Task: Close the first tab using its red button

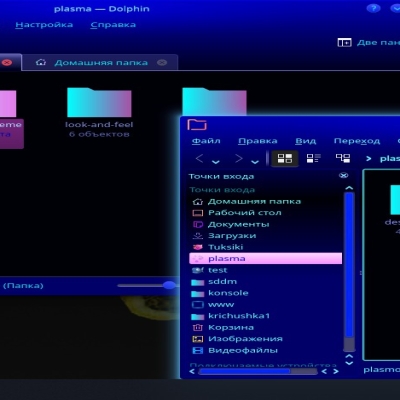Action: pos(7,63)
